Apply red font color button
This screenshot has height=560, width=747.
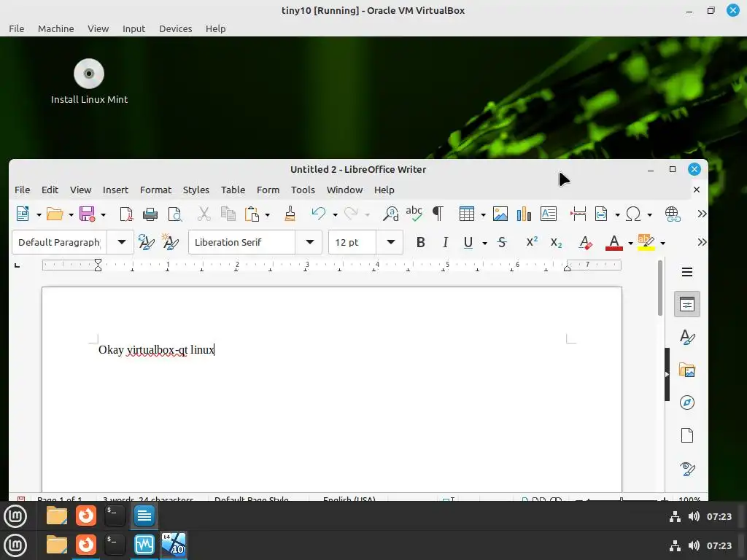coord(614,243)
